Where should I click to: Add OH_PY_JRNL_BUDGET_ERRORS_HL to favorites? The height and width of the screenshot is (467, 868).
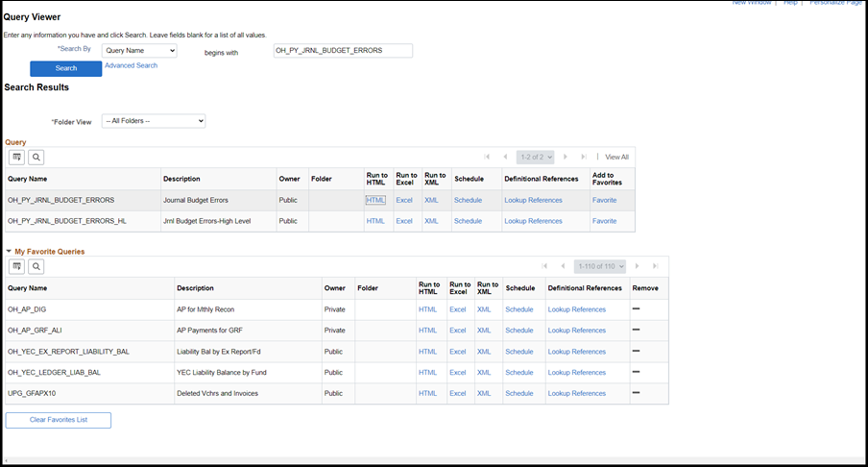tap(605, 221)
